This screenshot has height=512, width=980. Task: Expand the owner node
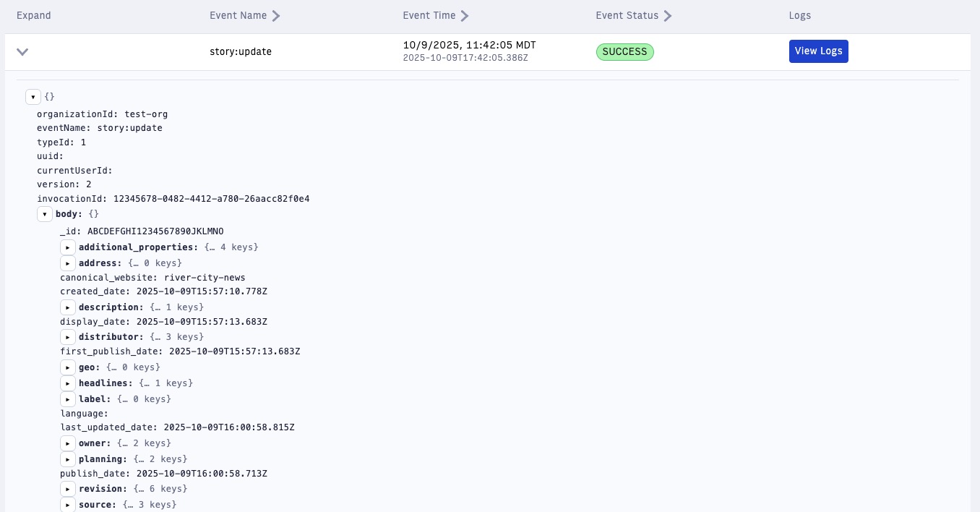(68, 443)
